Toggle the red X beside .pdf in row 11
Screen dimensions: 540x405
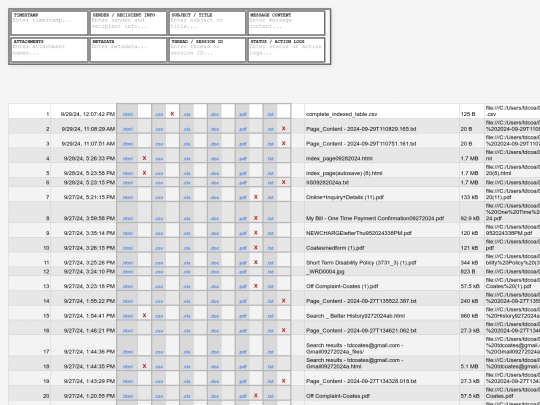click(256, 262)
